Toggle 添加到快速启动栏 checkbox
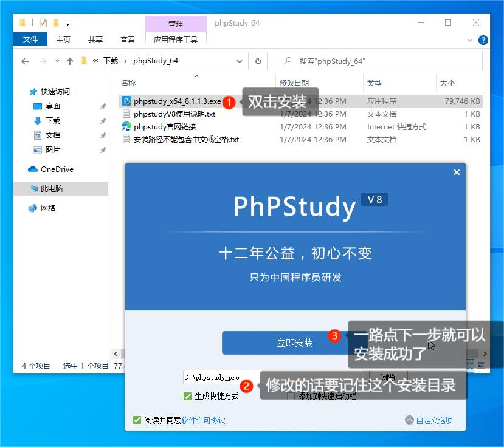Screen dimensions: 504x447 (x=291, y=396)
